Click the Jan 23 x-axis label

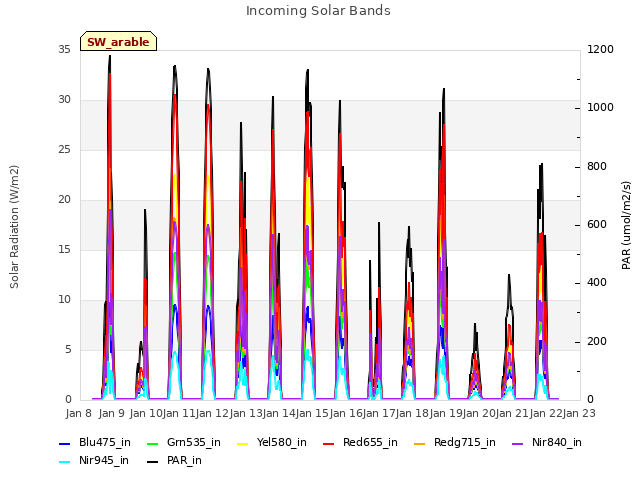(x=579, y=413)
